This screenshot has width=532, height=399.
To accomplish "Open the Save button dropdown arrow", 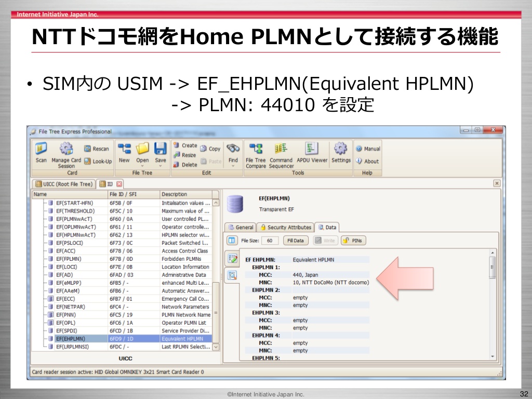I will click(x=161, y=166).
